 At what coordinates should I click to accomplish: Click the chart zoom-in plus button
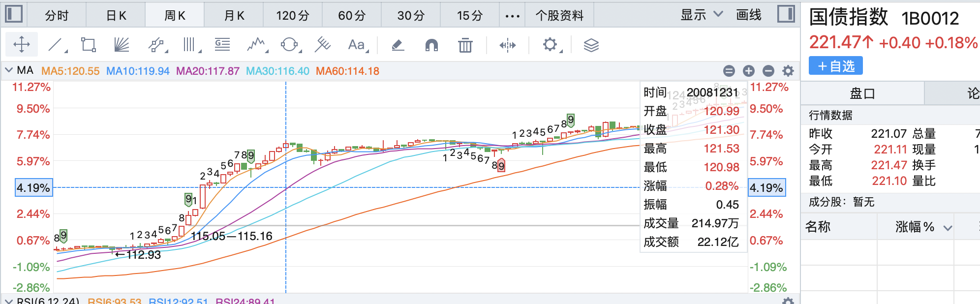tap(749, 71)
